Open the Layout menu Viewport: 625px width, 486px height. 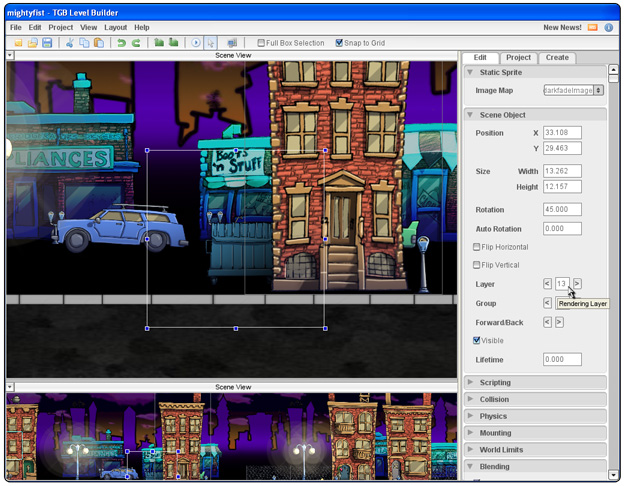pos(116,28)
